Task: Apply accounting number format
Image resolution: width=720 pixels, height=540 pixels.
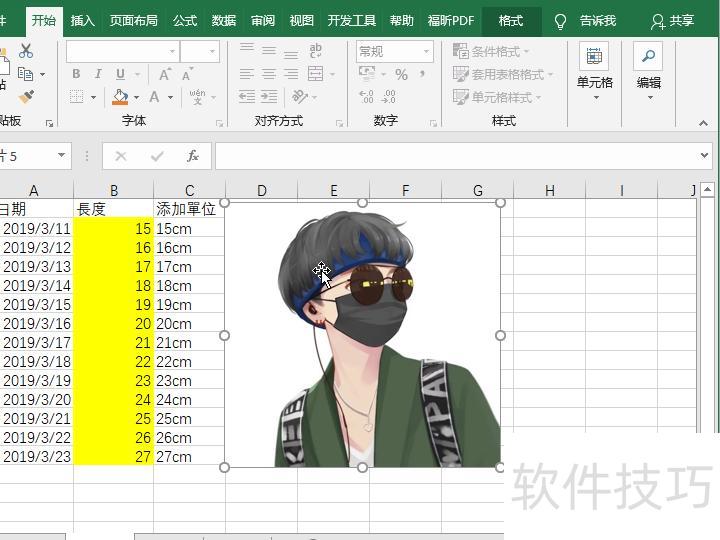Action: click(x=367, y=73)
